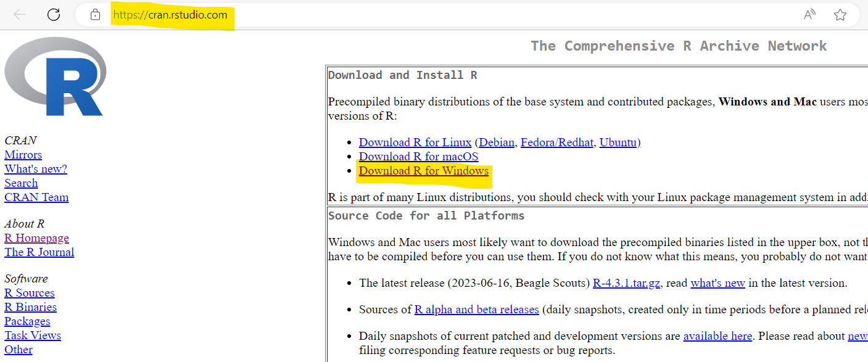Viewport: 868px width, 362px height.
Task: Open what's new in latest version link
Action: pos(717,283)
